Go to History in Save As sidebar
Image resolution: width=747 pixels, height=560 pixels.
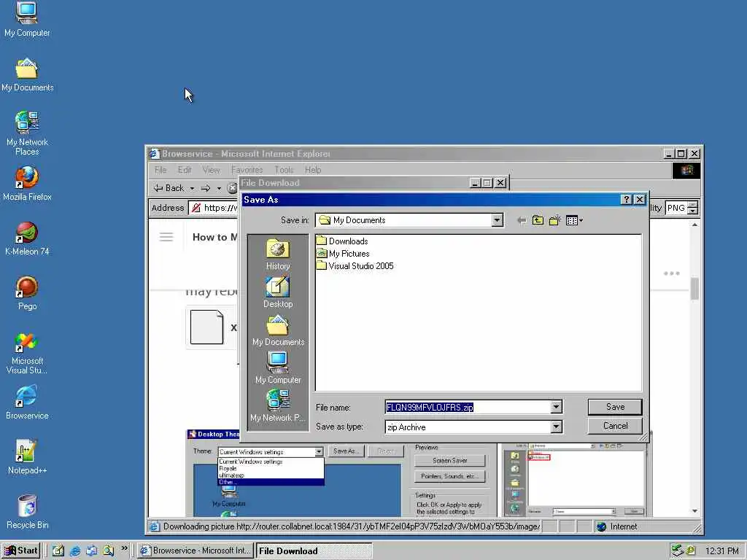coord(278,254)
